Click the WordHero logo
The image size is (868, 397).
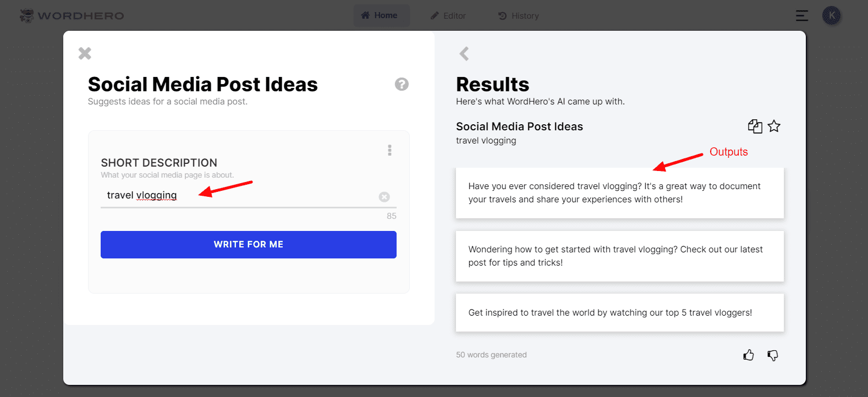(72, 15)
